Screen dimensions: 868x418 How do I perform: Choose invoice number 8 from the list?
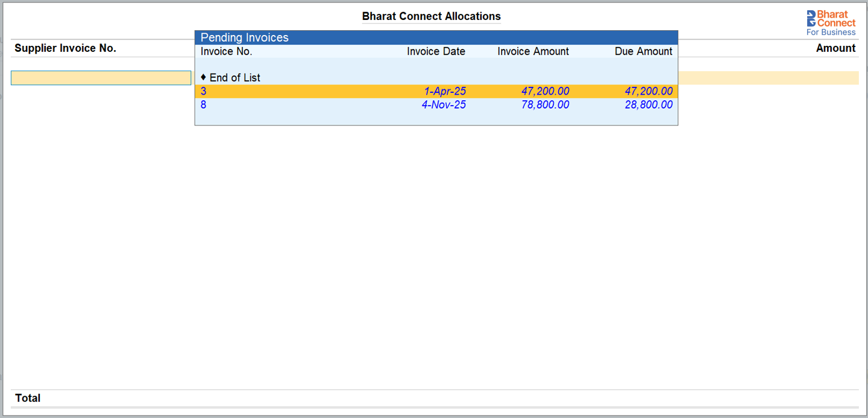[204, 105]
